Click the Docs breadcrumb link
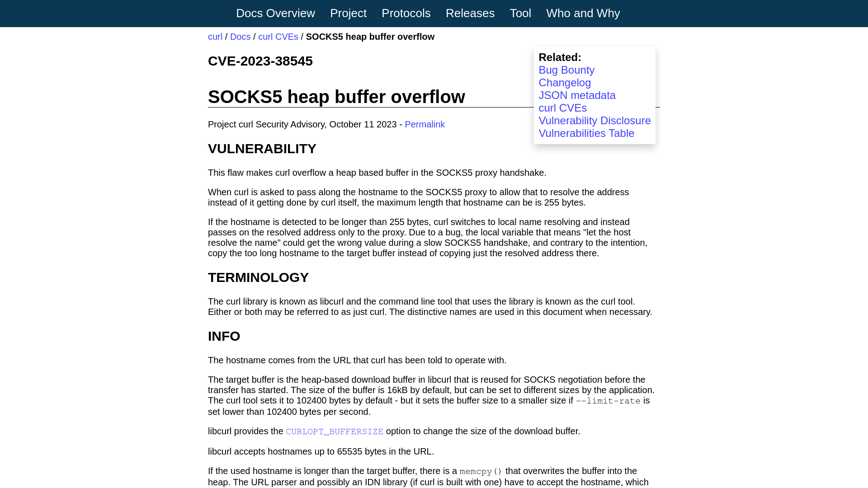This screenshot has width=868, height=488. [x=240, y=37]
